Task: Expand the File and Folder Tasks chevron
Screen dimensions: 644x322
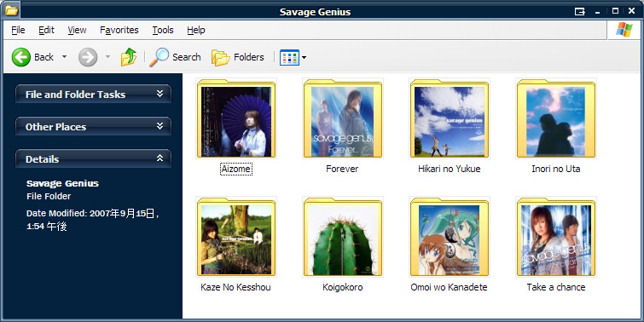Action: pos(160,94)
